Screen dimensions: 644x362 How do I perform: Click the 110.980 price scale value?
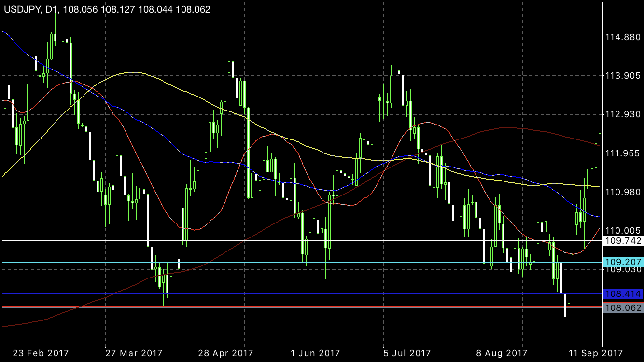(x=623, y=192)
